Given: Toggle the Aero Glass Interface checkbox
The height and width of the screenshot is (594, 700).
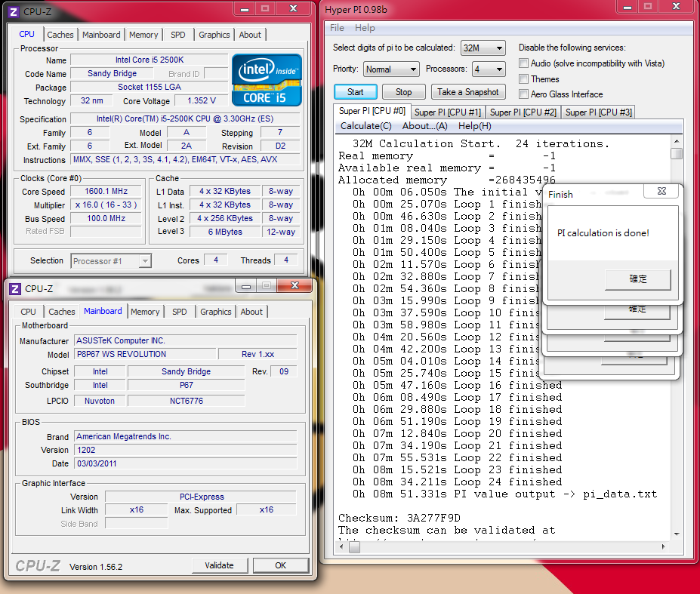Looking at the screenshot, I should click(523, 94).
